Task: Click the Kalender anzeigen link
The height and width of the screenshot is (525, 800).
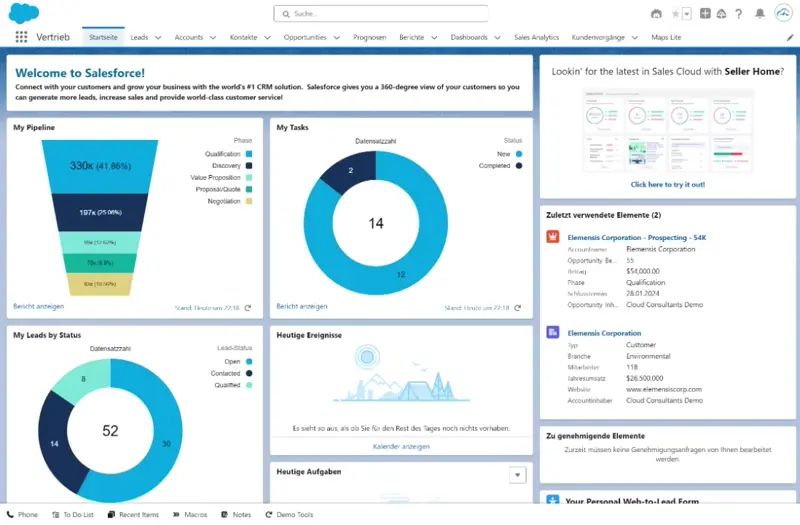Action: click(x=401, y=446)
